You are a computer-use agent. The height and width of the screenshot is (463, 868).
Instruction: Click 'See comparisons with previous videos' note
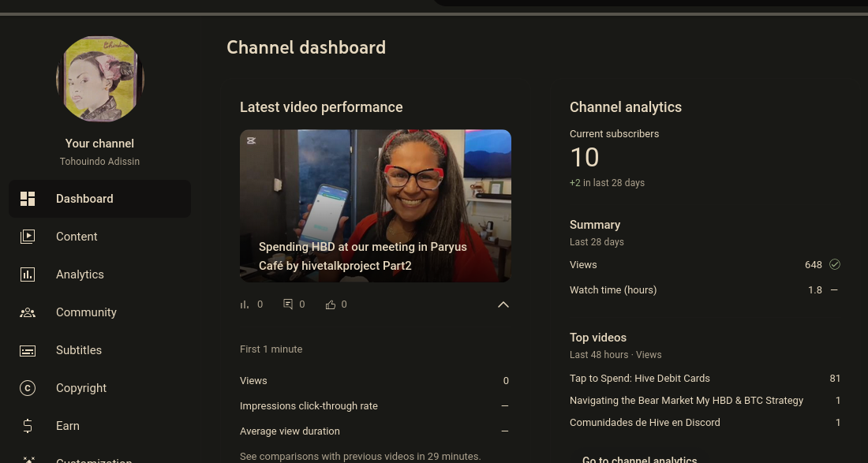(361, 457)
